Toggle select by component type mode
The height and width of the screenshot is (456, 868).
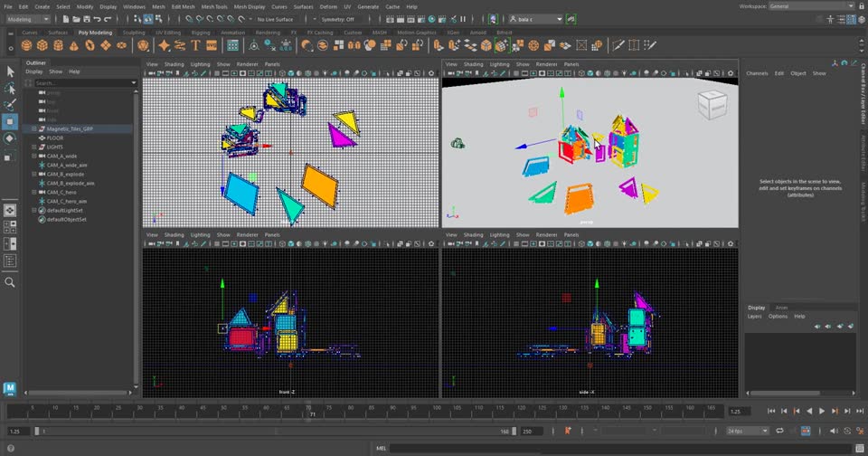(x=159, y=19)
